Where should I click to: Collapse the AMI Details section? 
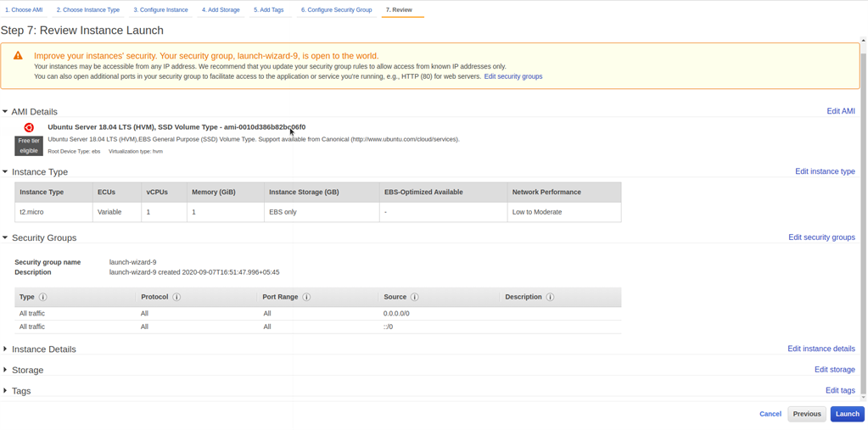5,112
